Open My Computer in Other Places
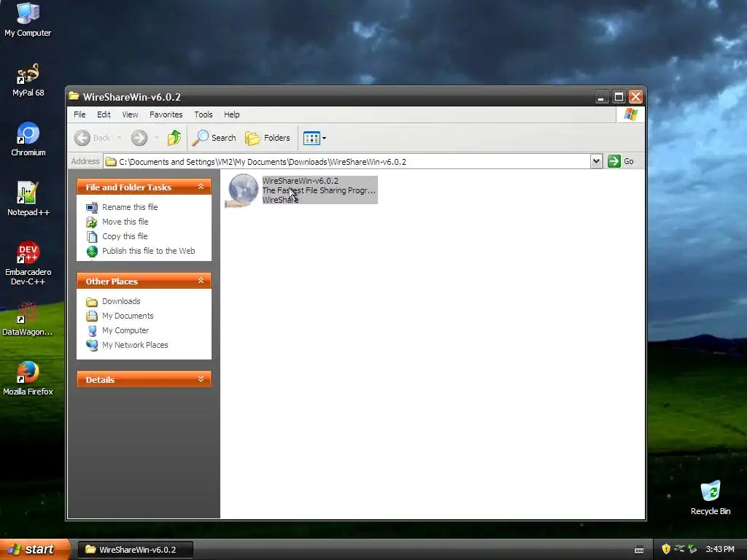The width and height of the screenshot is (747, 560). (x=117, y=330)
